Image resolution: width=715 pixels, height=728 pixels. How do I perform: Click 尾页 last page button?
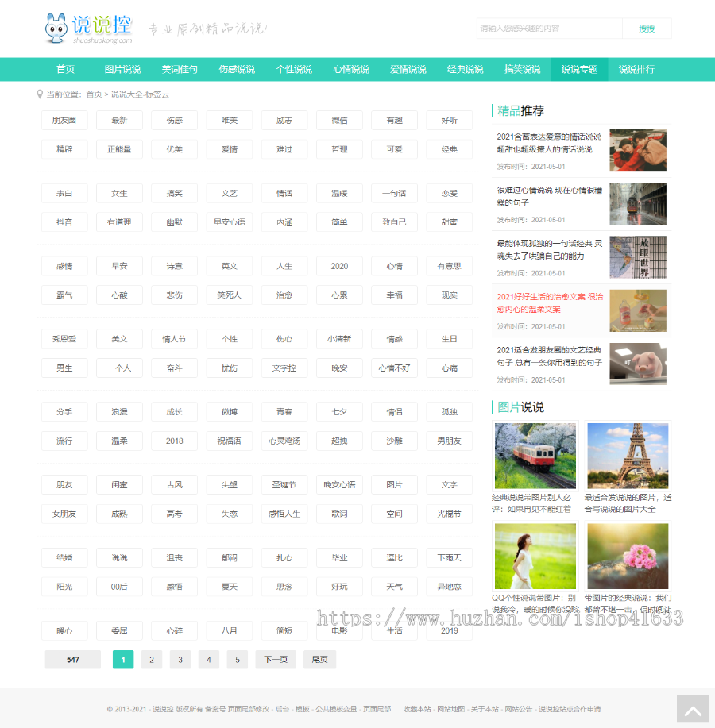tap(319, 659)
